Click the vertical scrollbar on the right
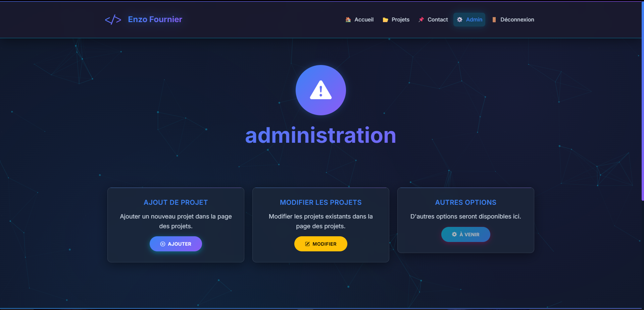This screenshot has height=310, width=644. click(x=642, y=101)
